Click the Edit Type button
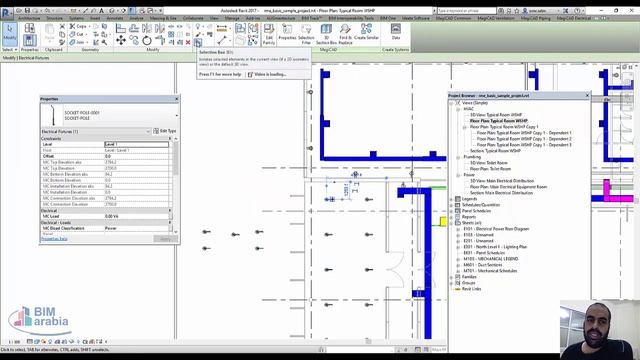 [165, 131]
